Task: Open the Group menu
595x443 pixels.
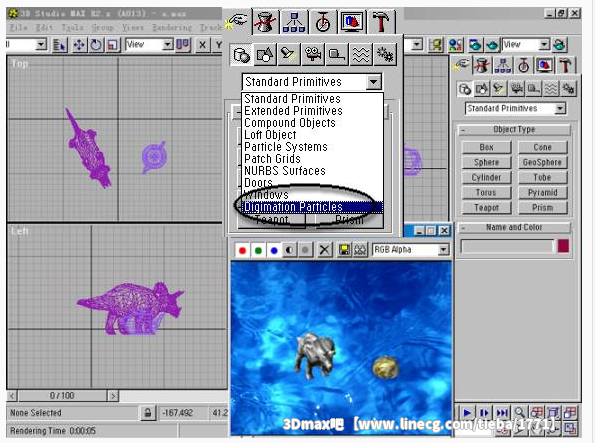Action: click(102, 27)
